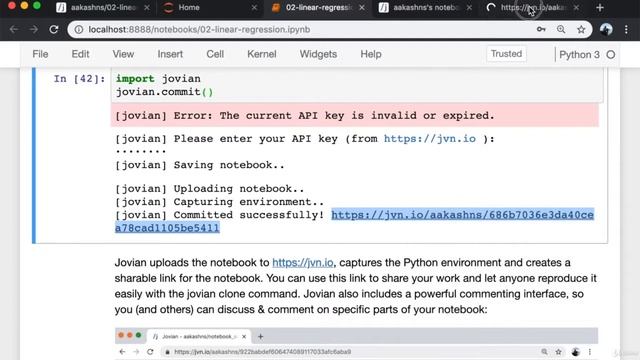Click the site info icon in the address bar
This screenshot has width=640, height=360.
tap(79, 29)
